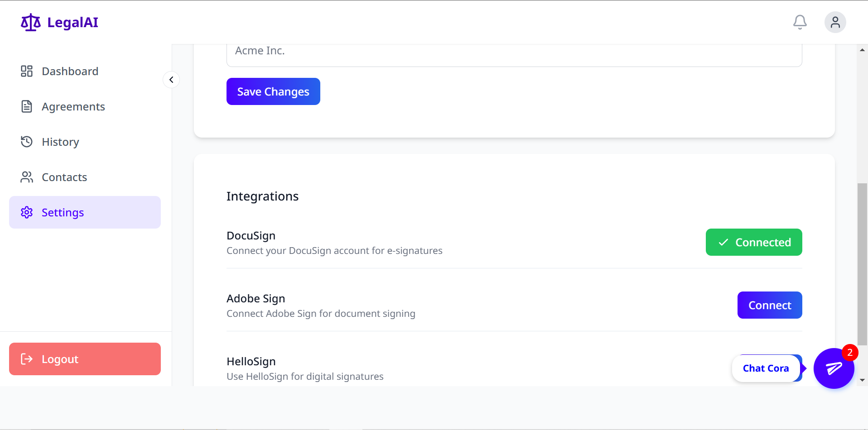This screenshot has height=430, width=868.
Task: Go to the Dashboard menu item
Action: click(x=70, y=71)
